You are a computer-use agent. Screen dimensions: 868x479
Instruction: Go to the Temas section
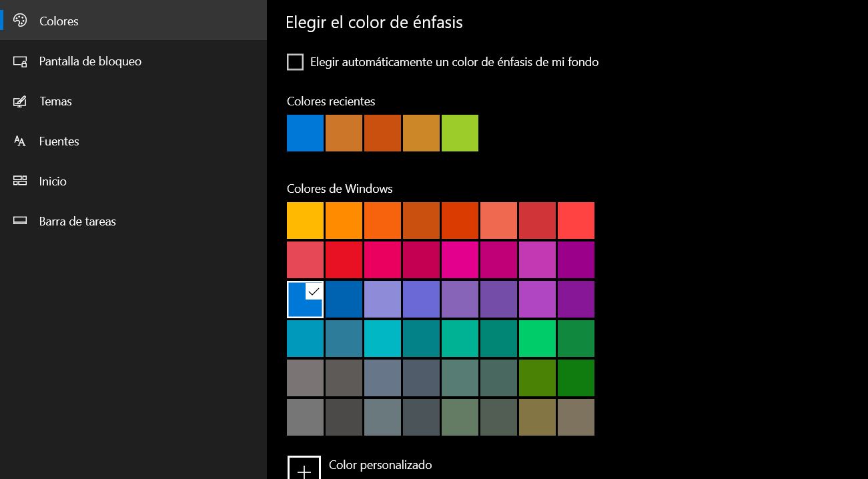click(55, 101)
